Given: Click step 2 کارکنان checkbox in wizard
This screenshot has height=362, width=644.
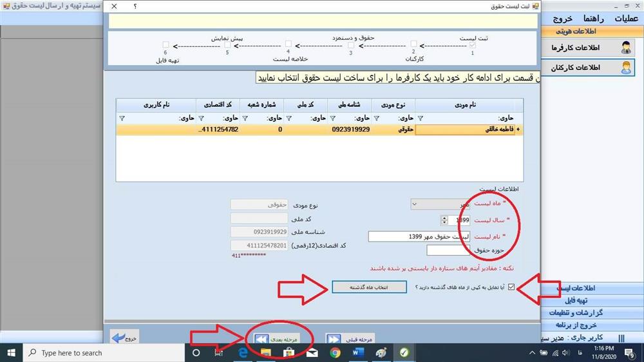Looking at the screenshot, I should click(x=413, y=44).
